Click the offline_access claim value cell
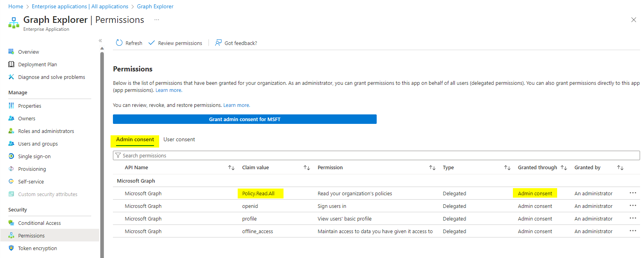The height and width of the screenshot is (258, 644). (257, 231)
